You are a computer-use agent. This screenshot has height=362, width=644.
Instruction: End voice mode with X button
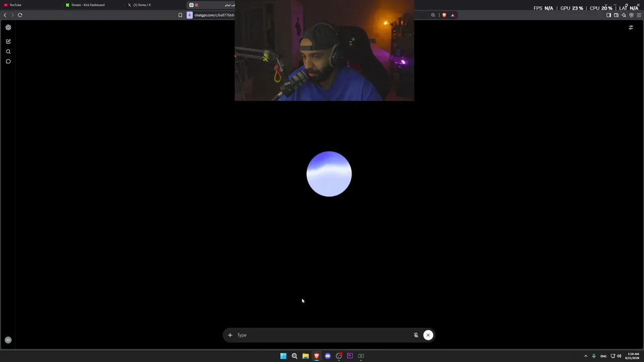428,335
